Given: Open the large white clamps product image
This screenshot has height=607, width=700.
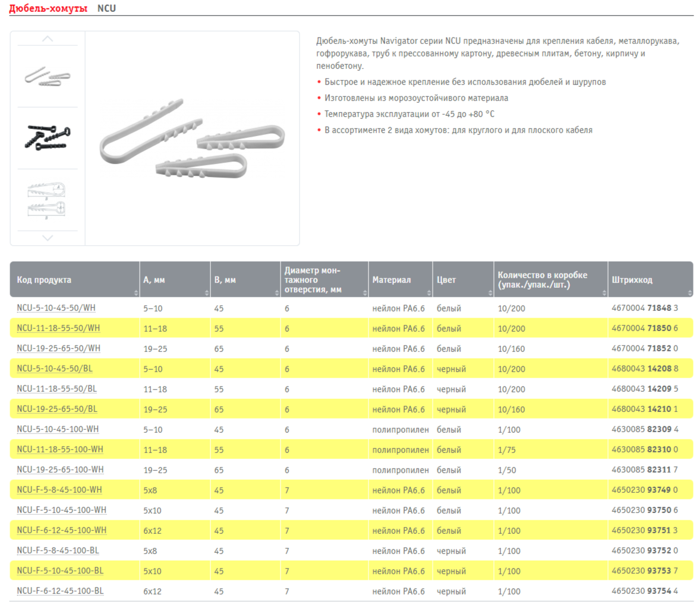Looking at the screenshot, I should pyautogui.click(x=192, y=139).
